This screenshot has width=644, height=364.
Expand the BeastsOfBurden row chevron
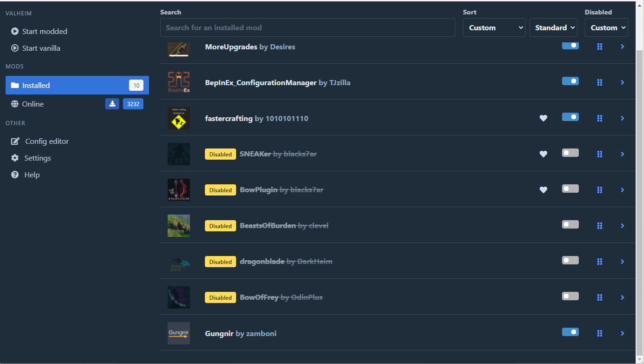point(623,226)
